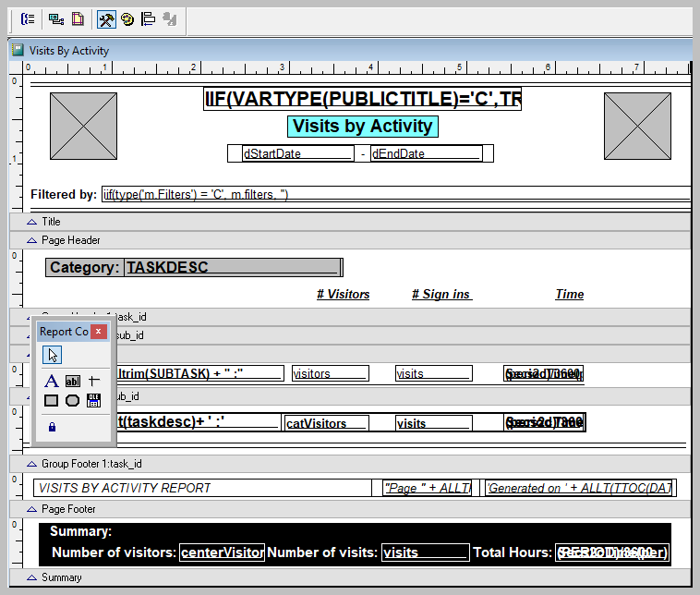Screen dimensions: 700x595
Task: Select the IIF(VARTYPE(PUBLICTITLE) title field
Action: click(362, 99)
